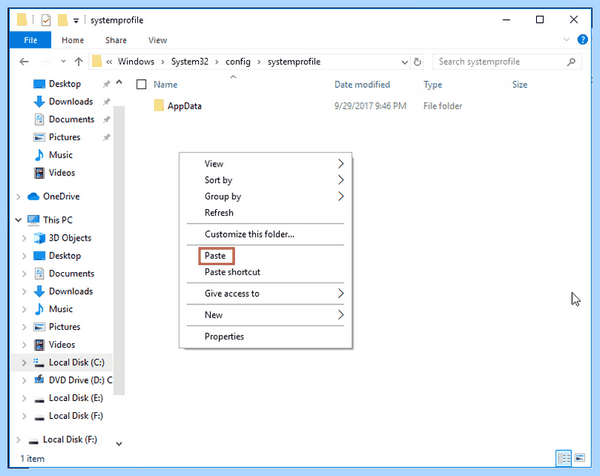600x476 pixels.
Task: Click the Properties quick access toolbar icon
Action: pyautogui.click(x=46, y=20)
